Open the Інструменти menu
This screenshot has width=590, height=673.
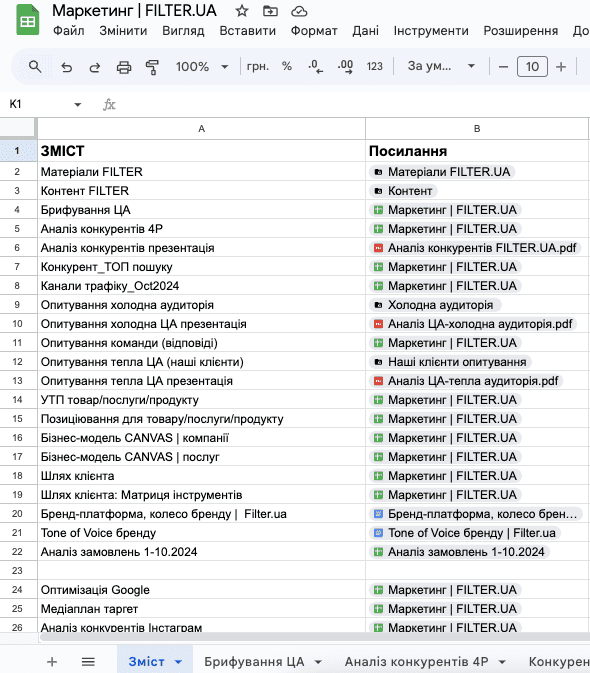431,31
